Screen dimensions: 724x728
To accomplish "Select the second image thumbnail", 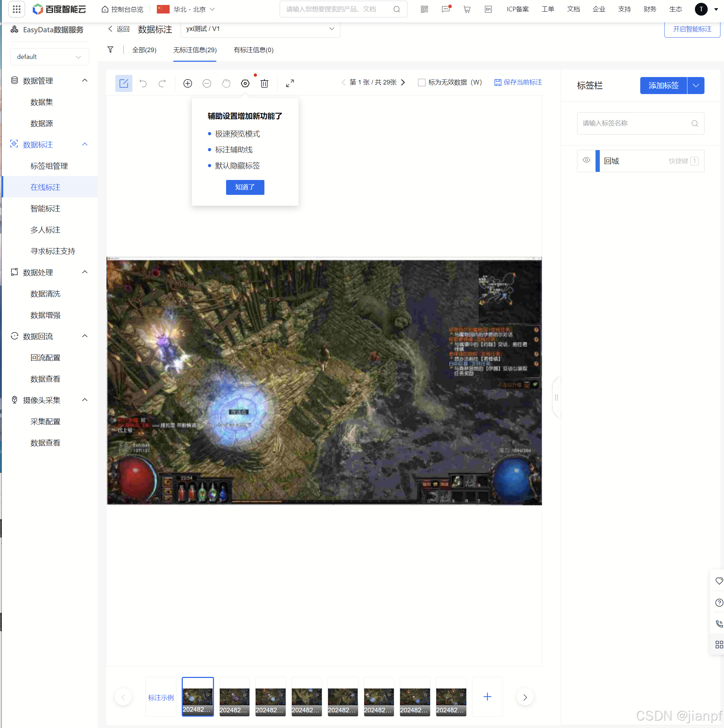I will [234, 696].
